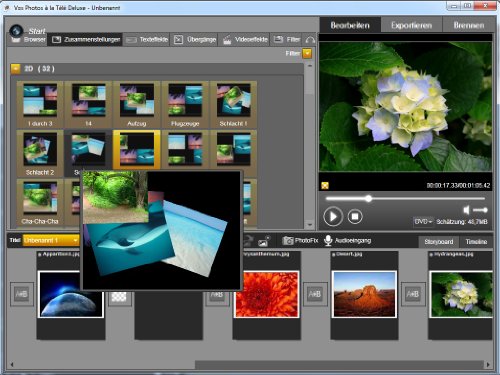
Task: Open the Filter tab in effects bar
Action: tap(287, 40)
